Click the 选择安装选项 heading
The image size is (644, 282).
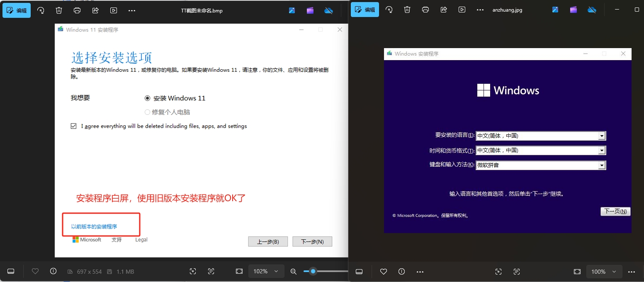click(112, 57)
